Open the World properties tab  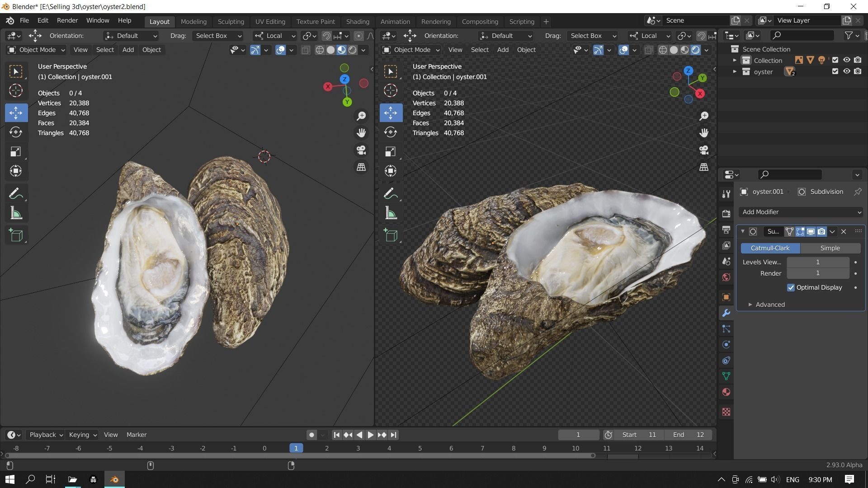click(x=726, y=277)
